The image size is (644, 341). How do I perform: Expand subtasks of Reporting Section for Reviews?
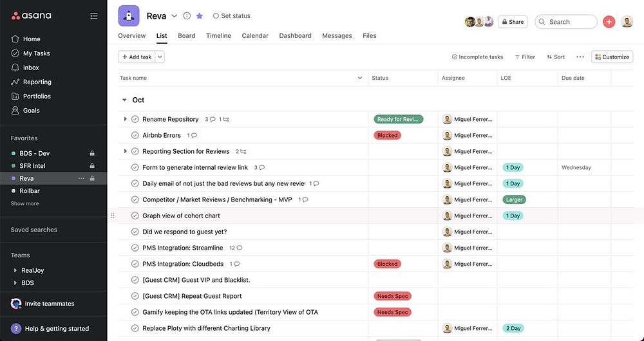click(x=126, y=151)
